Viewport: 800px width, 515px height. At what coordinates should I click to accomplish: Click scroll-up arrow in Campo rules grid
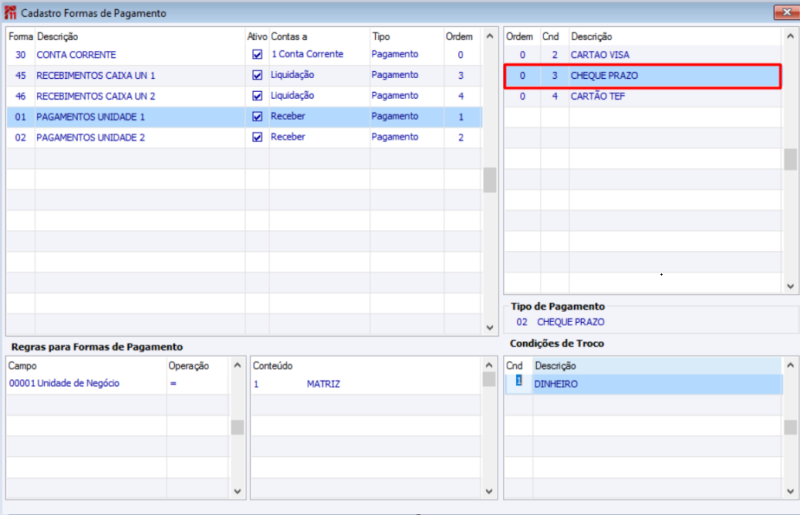[237, 365]
